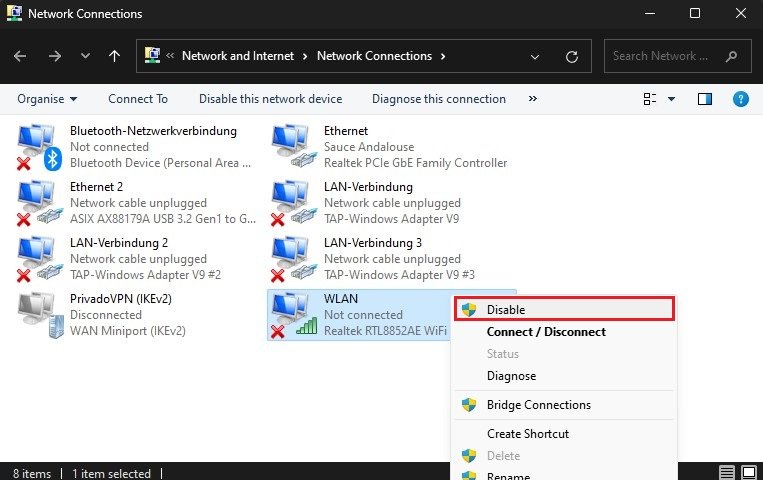Click the Bluetooth-Netzwerkverbindung adapter icon
This screenshot has height=480, width=763.
38,146
